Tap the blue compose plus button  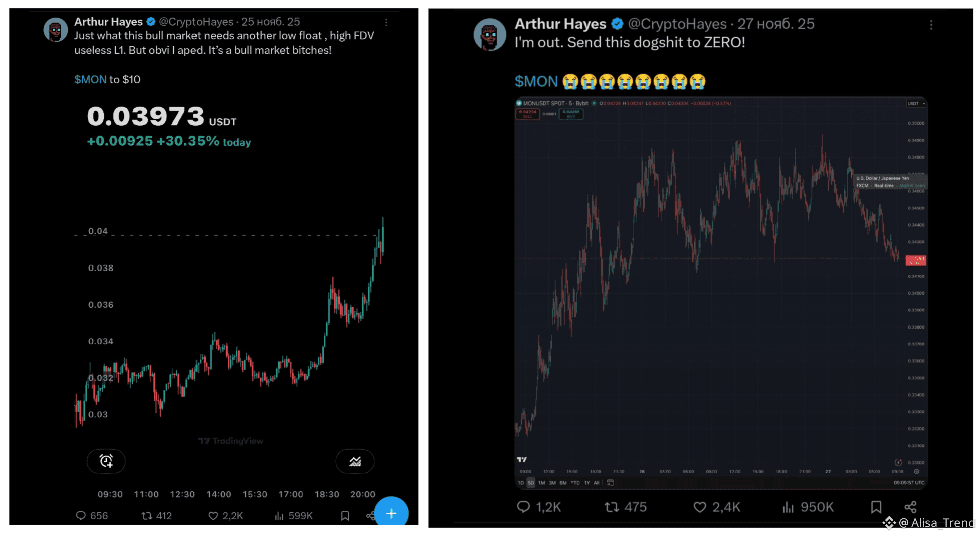coord(391,513)
